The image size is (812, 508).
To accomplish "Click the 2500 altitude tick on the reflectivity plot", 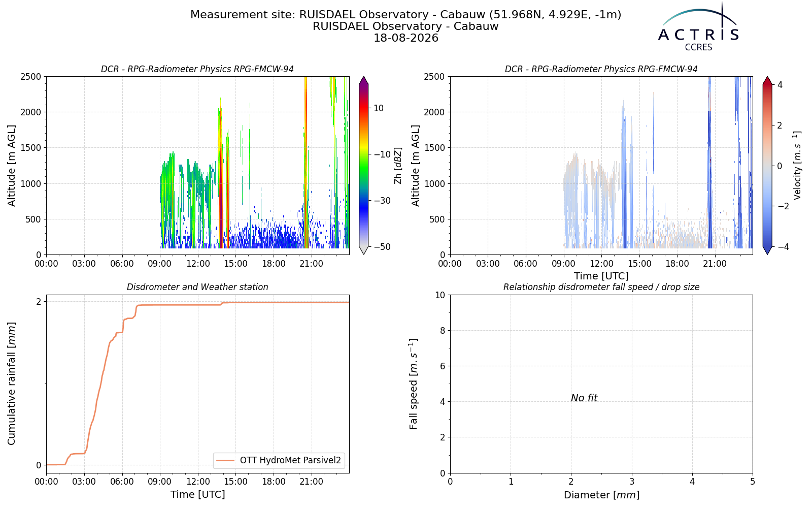I will (x=30, y=77).
